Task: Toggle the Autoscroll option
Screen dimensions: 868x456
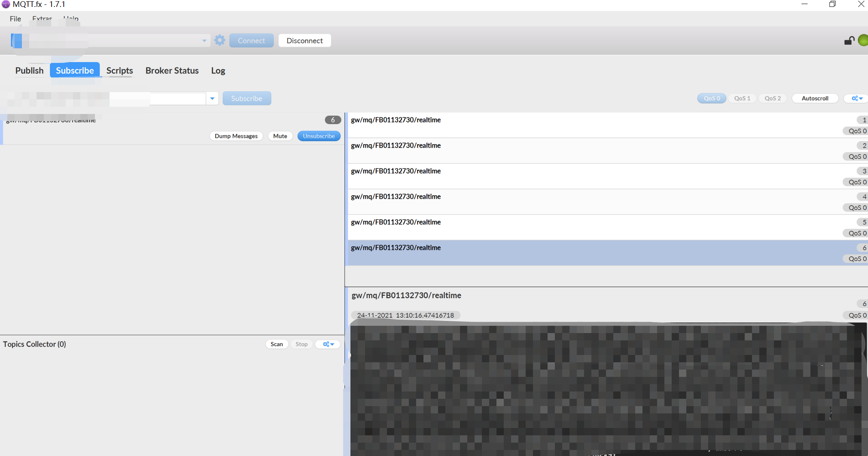Action: (814, 99)
